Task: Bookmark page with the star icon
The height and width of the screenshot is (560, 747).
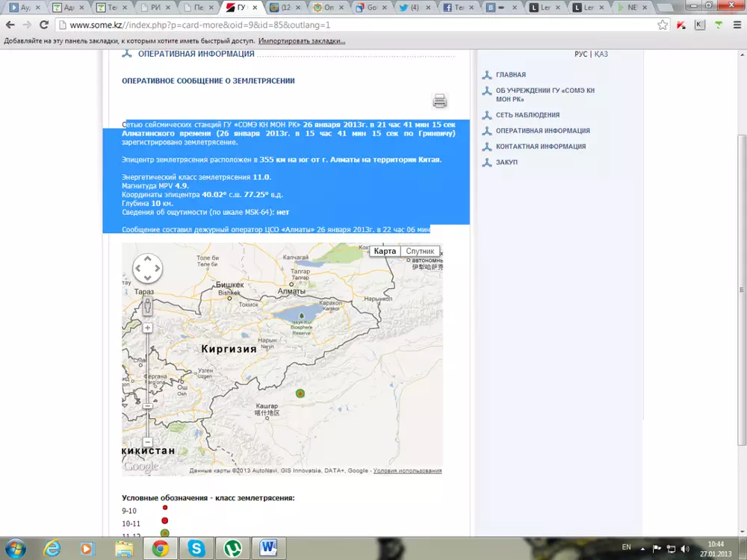Action: click(662, 25)
